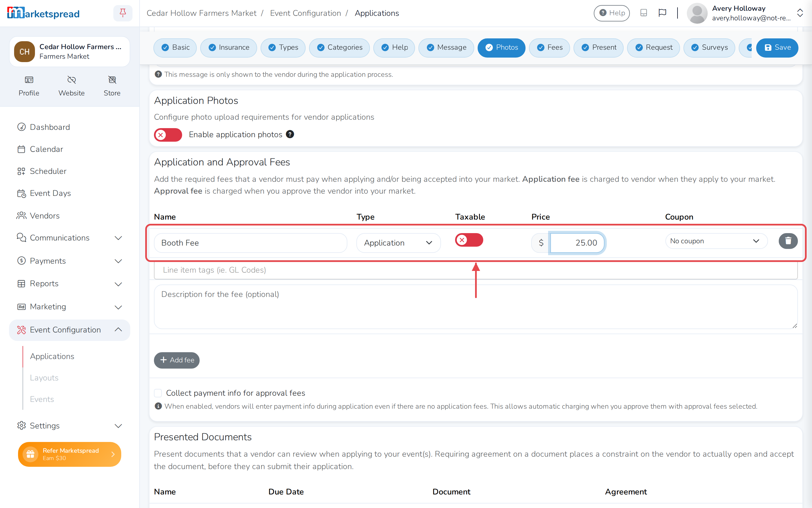Expand the Payments sidebar section
Image resolution: width=812 pixels, height=508 pixels.
(x=70, y=261)
